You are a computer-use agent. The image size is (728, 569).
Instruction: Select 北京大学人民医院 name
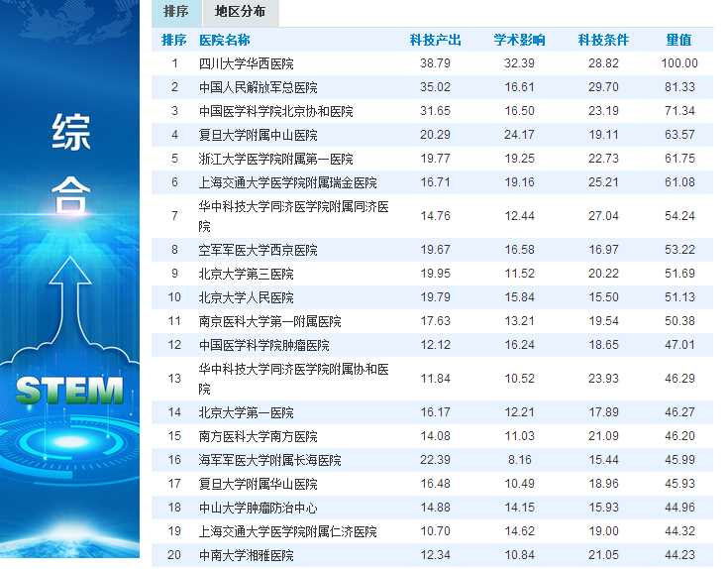click(246, 297)
